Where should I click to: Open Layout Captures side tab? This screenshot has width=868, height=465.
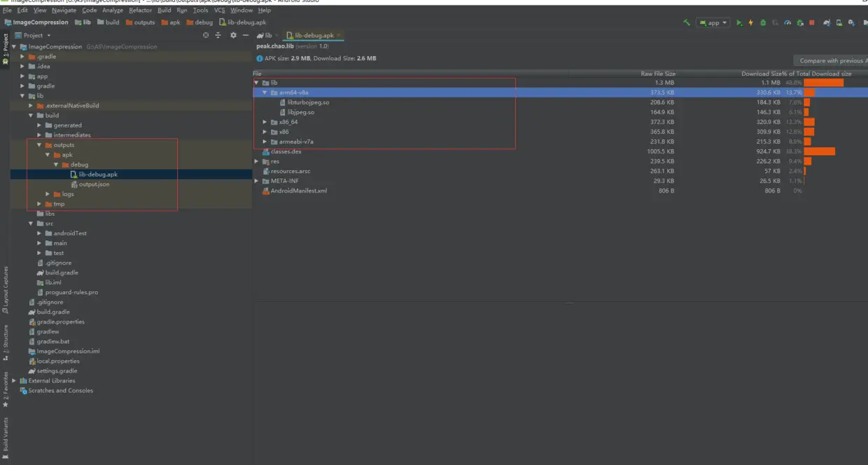click(6, 289)
